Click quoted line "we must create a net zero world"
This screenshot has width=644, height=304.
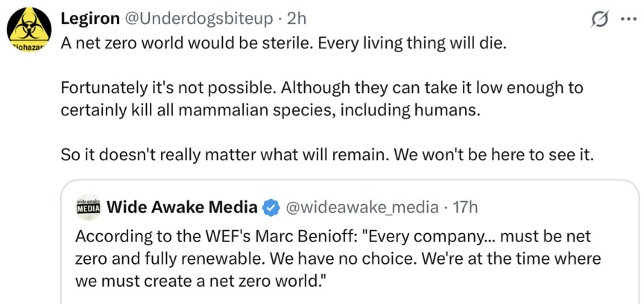point(201,281)
